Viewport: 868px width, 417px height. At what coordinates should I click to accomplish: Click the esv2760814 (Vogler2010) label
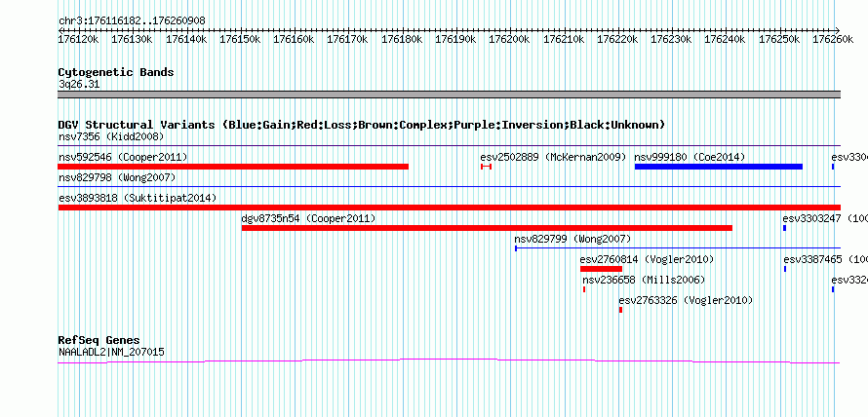click(x=647, y=259)
